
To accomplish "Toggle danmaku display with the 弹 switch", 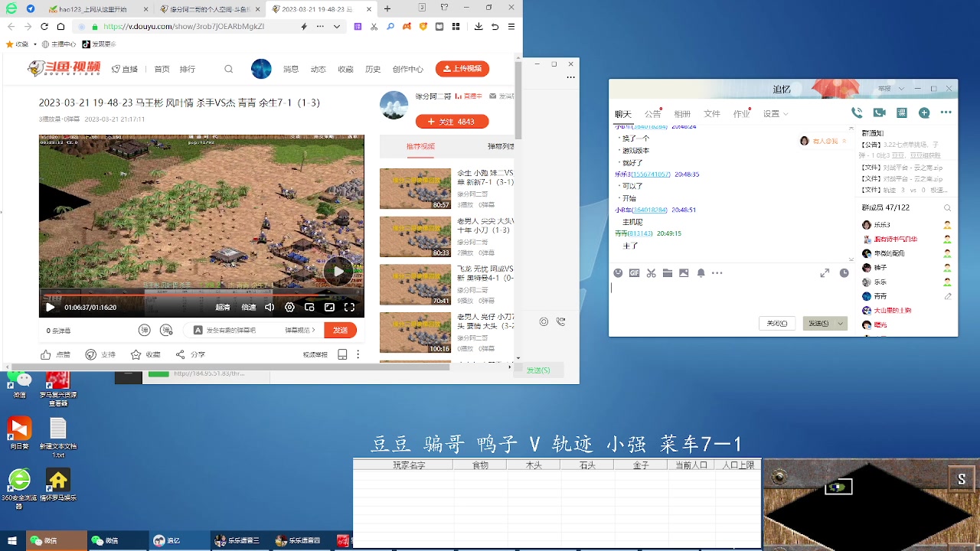I will click(145, 329).
